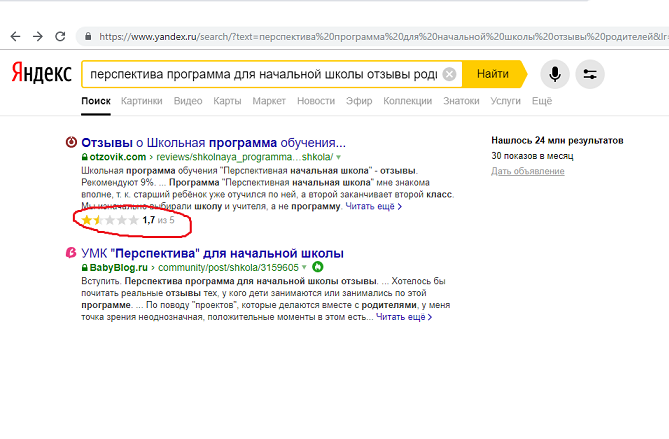Open the Эфир tab
This screenshot has width=669, height=439.
click(359, 101)
